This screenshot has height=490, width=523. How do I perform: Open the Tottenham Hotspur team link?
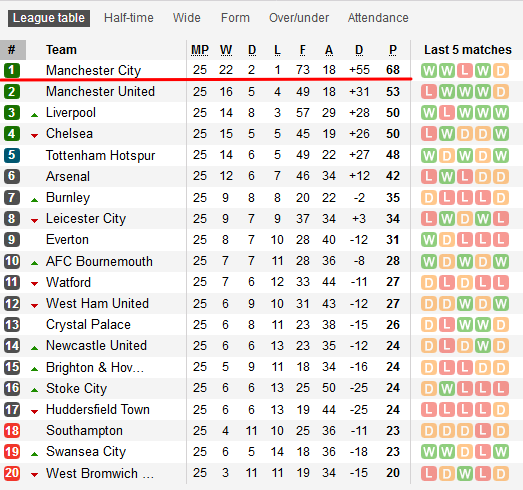pos(100,155)
